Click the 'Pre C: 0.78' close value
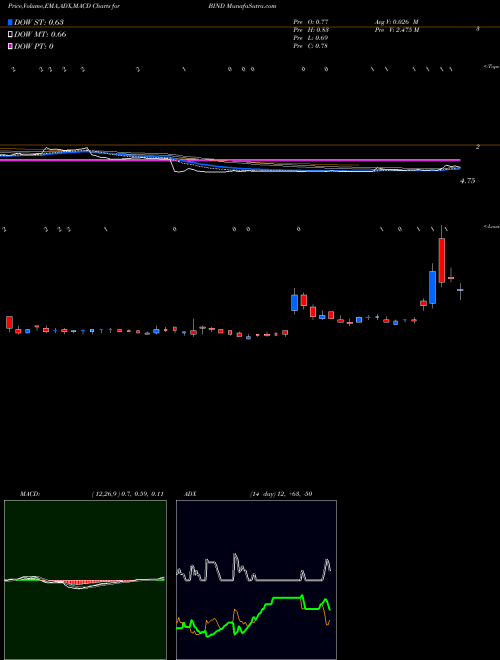Viewport: 500px width, 660px height. [x=311, y=46]
